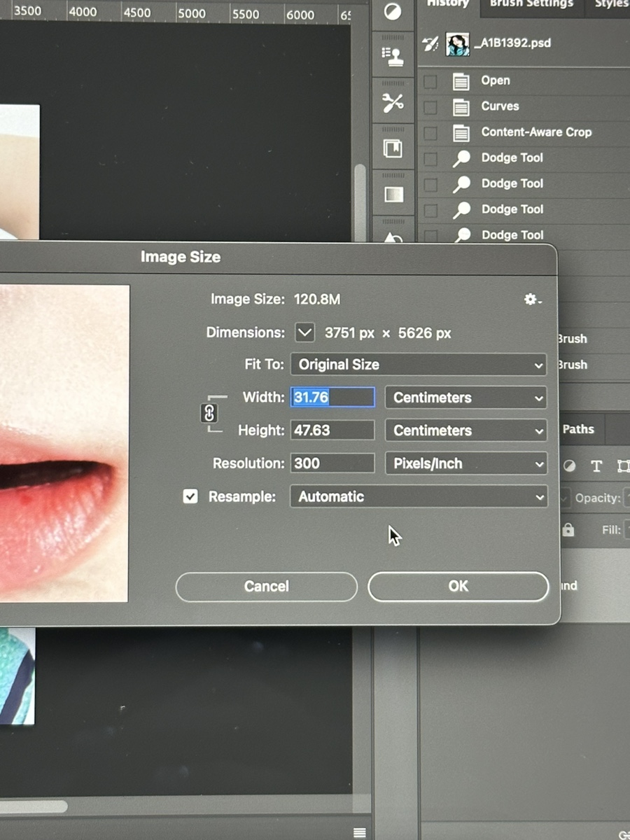
Task: Click the lips preview in Image Size dialog
Action: 64,443
